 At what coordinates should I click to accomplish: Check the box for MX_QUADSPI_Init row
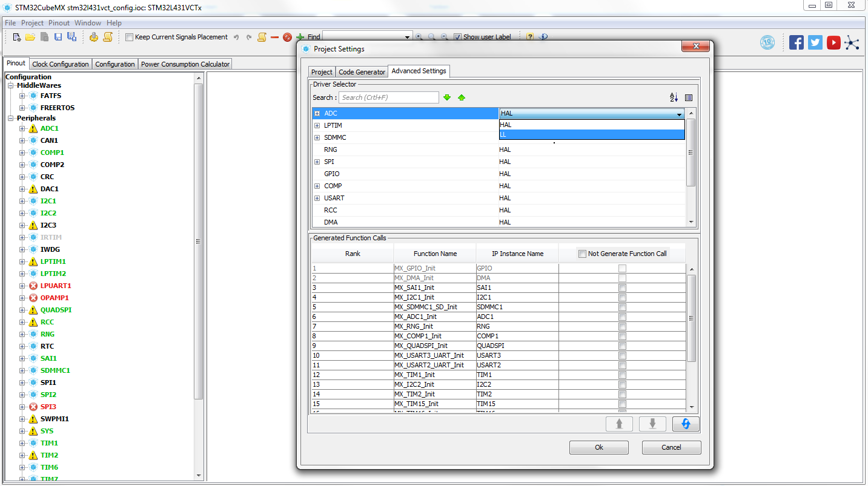coord(622,346)
